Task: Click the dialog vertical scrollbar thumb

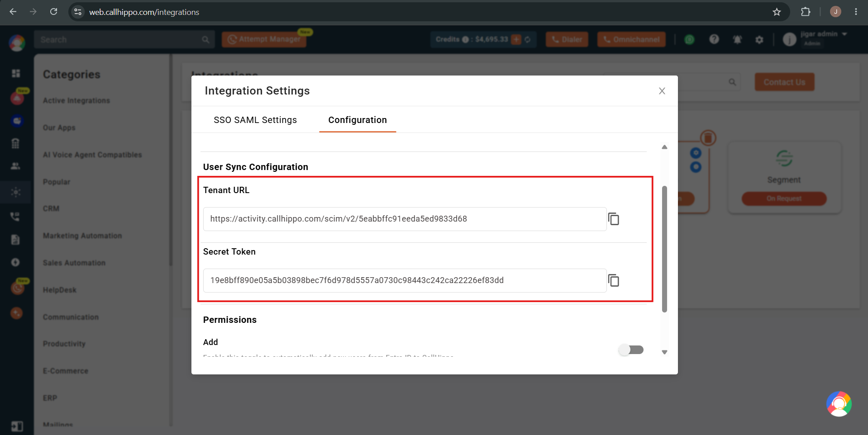Action: point(664,249)
